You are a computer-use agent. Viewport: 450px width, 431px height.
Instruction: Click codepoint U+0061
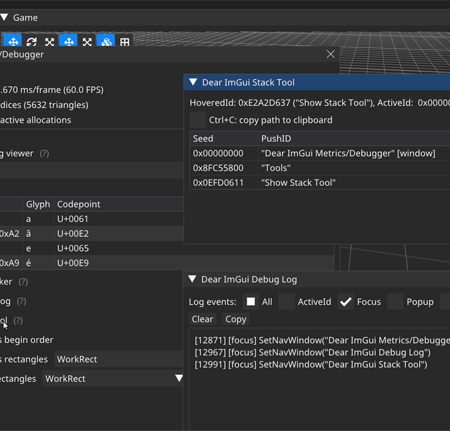pyautogui.click(x=73, y=219)
